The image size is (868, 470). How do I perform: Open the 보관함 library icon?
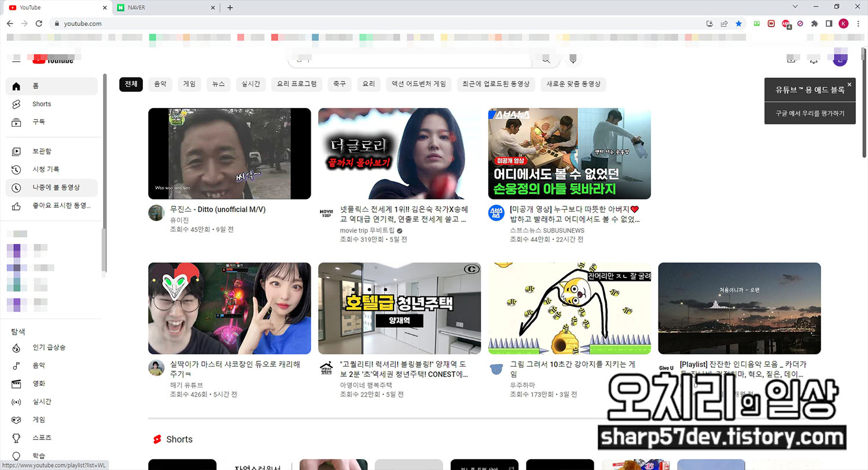16,151
